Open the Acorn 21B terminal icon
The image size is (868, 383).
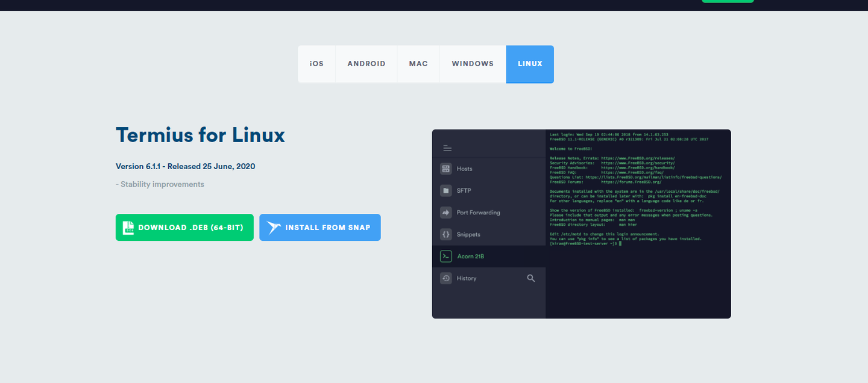pos(446,256)
